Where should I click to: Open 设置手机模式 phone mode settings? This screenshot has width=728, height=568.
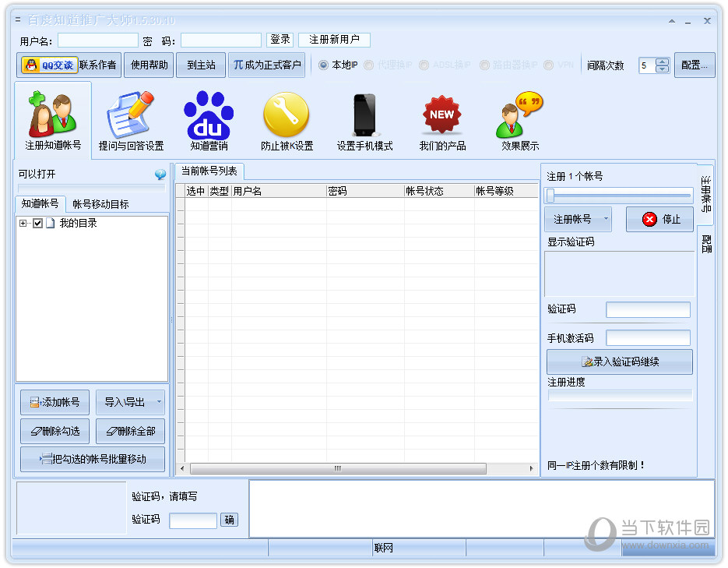point(364,121)
